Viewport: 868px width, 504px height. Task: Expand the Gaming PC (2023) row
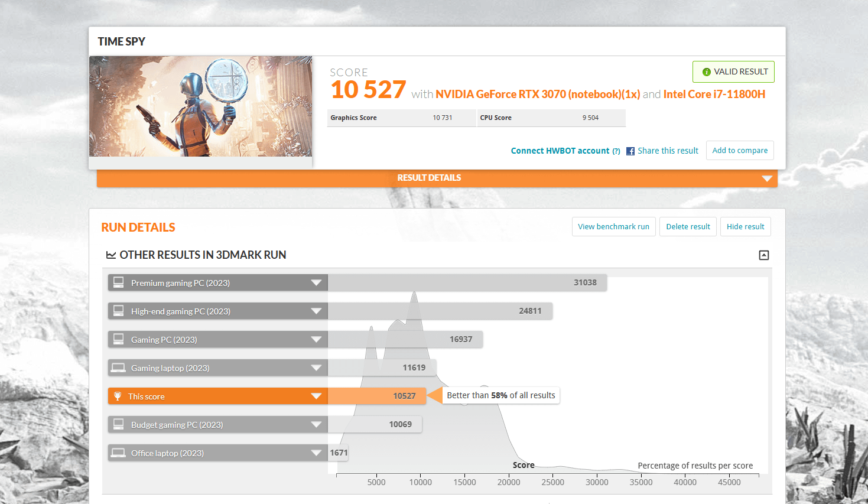tap(316, 339)
